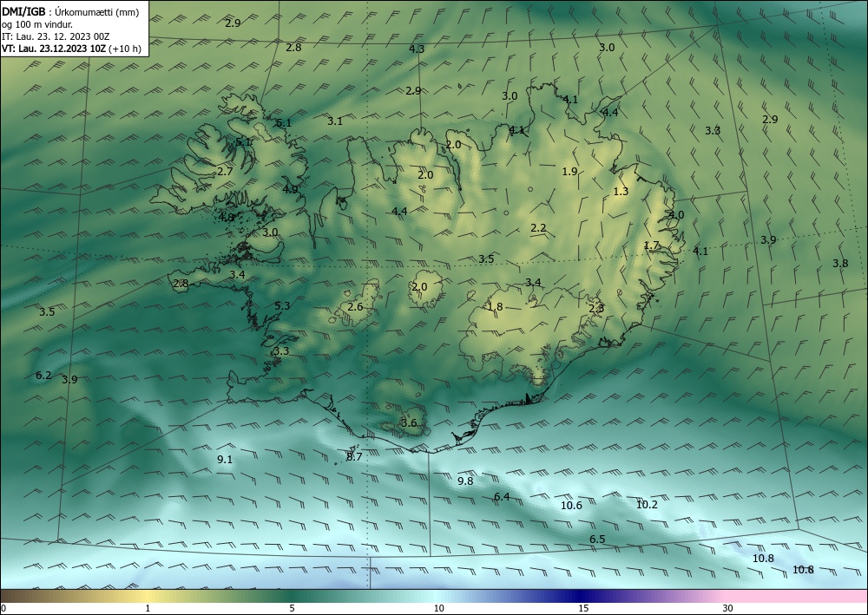Pick the 1.3 value in the east
This screenshot has width=868, height=615.
click(621, 192)
